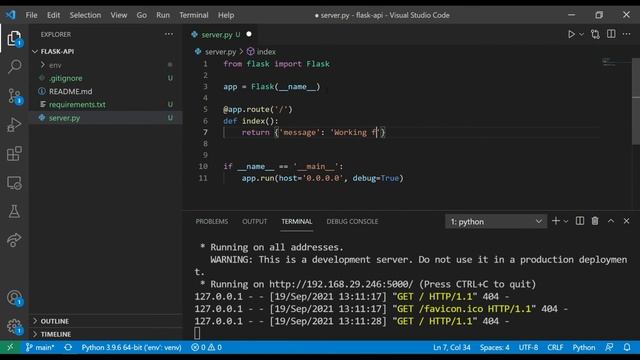The image size is (640, 360).
Task: Open the Manage gear icon
Action: pos(14,326)
